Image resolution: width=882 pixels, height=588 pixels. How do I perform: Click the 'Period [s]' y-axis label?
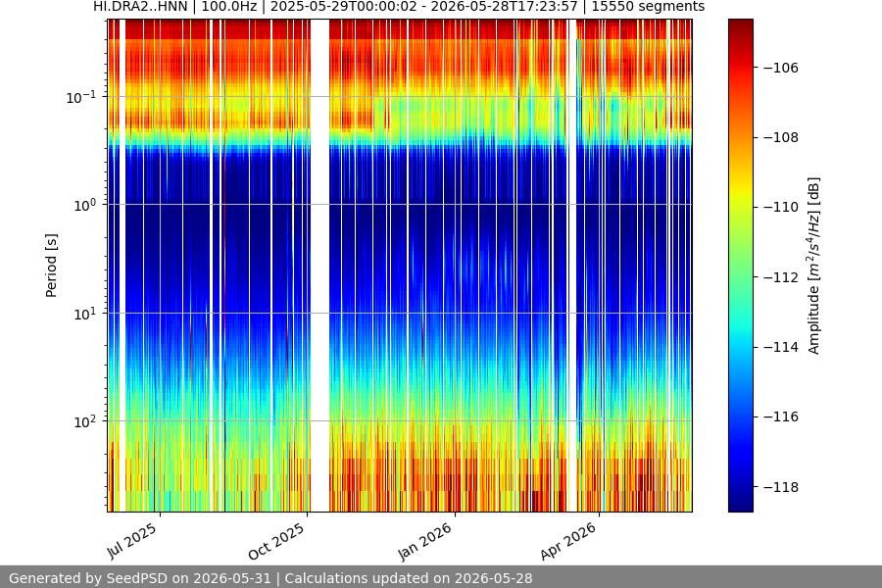pos(51,266)
